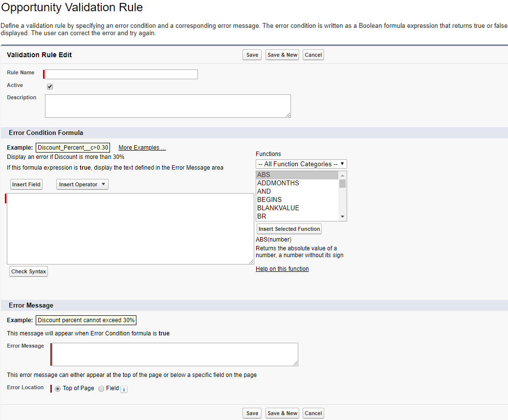Choose Field as the error location
This screenshot has height=420, width=508.
[x=101, y=388]
